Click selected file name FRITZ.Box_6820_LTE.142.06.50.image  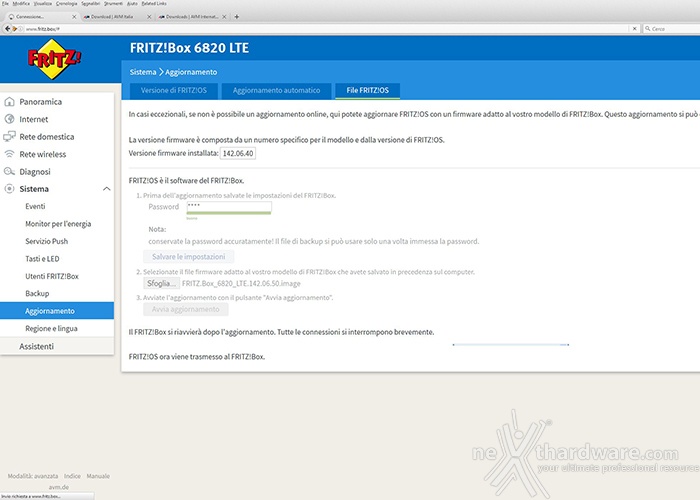[241, 283]
